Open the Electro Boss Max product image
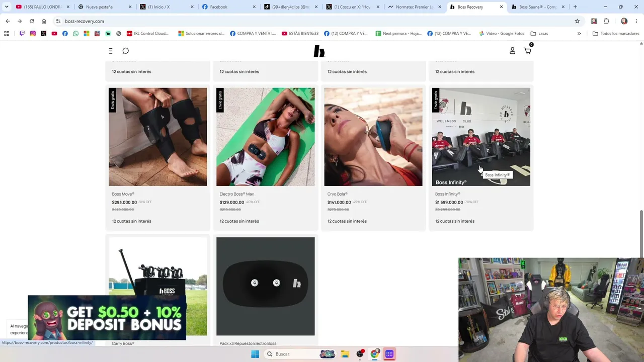The width and height of the screenshot is (644, 362). pos(266,137)
